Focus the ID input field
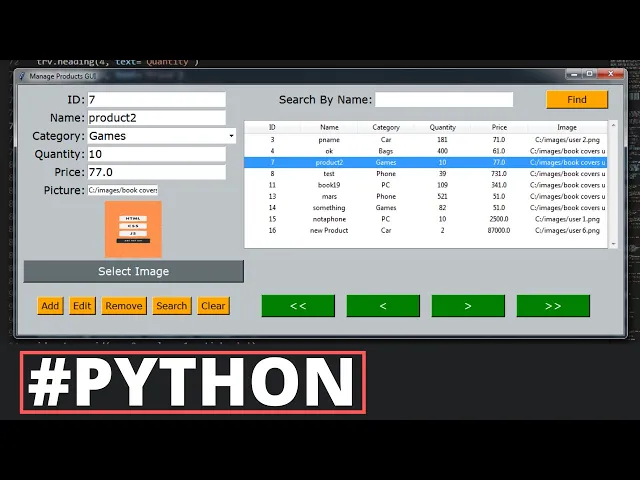 (x=156, y=100)
